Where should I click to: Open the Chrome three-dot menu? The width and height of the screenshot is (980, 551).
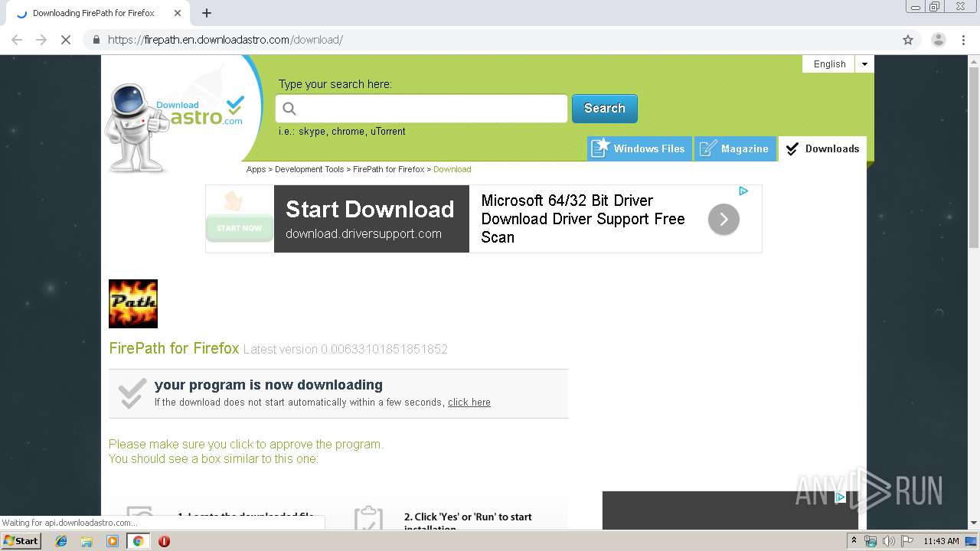point(963,40)
